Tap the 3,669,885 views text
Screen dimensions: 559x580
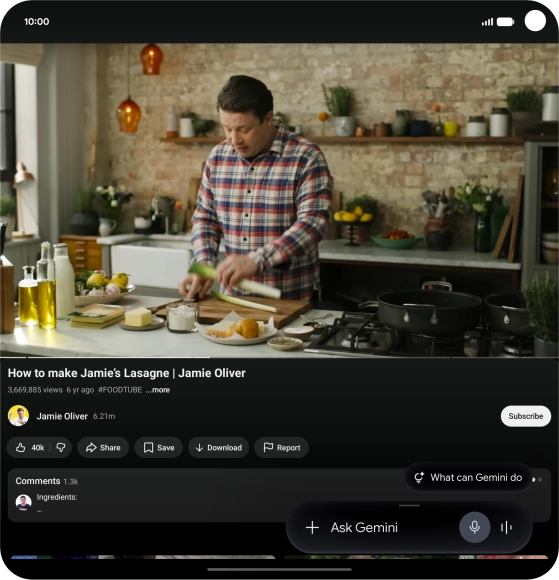pos(35,390)
